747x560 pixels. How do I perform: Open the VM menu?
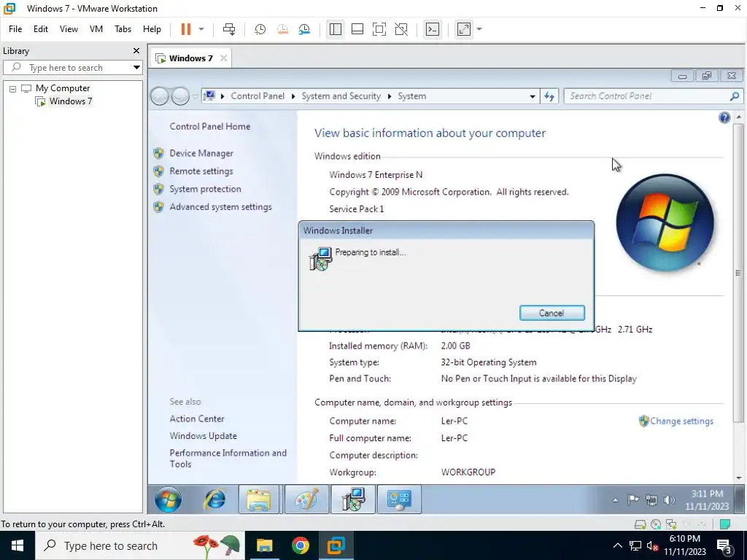click(x=96, y=29)
